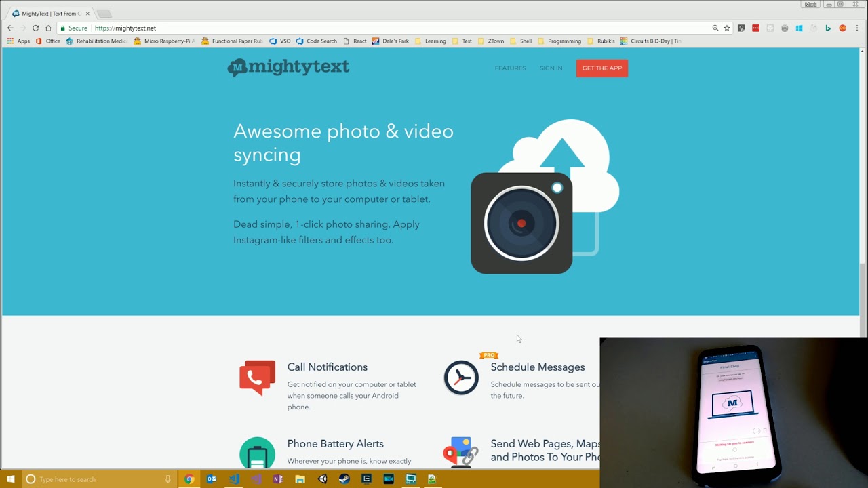Click the mightytext logo in the header
The height and width of the screenshot is (488, 868).
tap(288, 67)
